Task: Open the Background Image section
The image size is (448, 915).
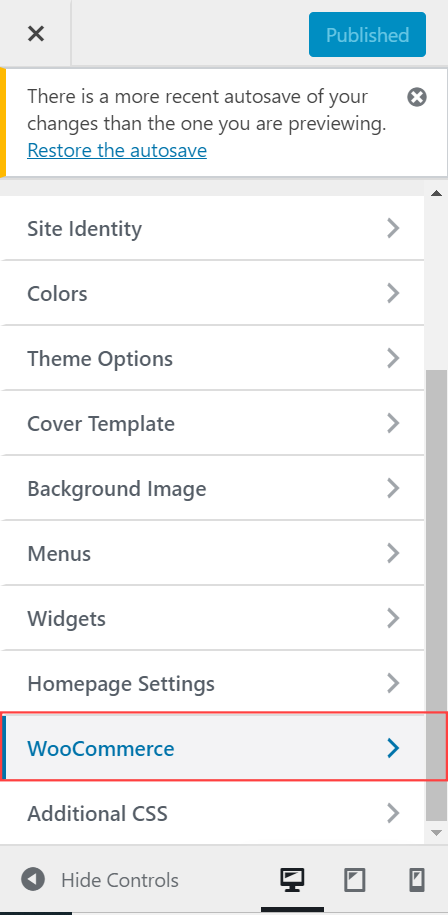Action: coord(212,488)
